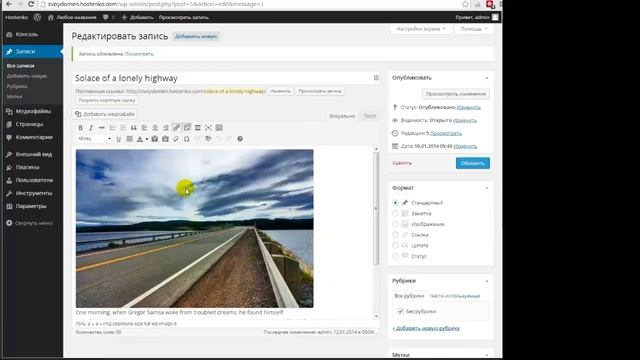Select Стандартный post format
This screenshot has width=640, height=360.
click(395, 202)
